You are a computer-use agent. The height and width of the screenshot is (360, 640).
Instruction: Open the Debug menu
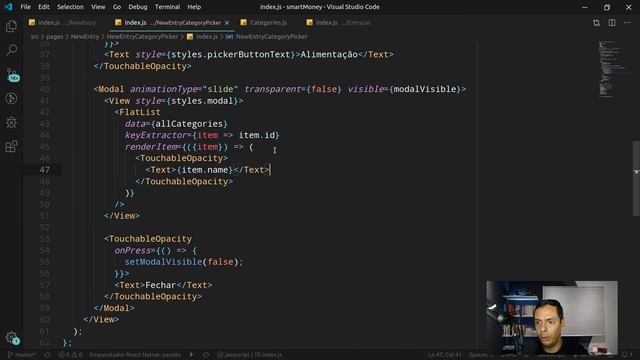pyautogui.click(x=138, y=7)
